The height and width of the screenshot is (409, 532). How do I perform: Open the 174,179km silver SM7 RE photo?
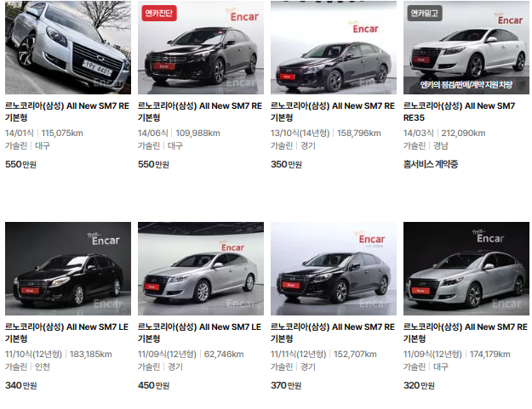466,269
